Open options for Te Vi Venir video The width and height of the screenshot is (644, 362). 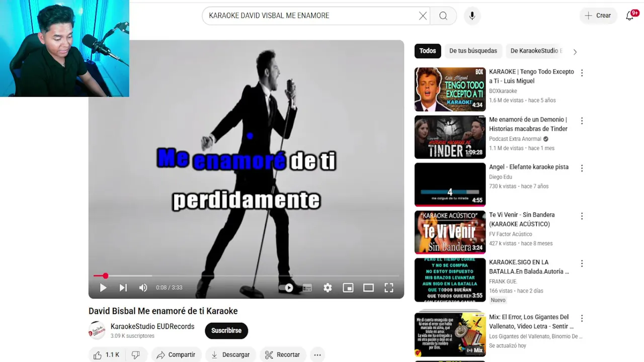582,216
